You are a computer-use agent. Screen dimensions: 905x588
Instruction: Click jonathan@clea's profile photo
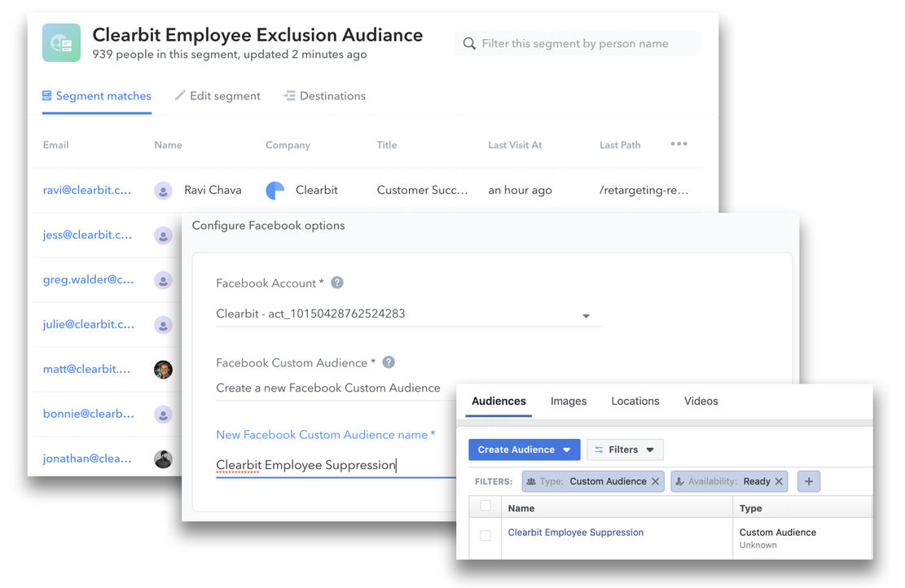click(164, 459)
